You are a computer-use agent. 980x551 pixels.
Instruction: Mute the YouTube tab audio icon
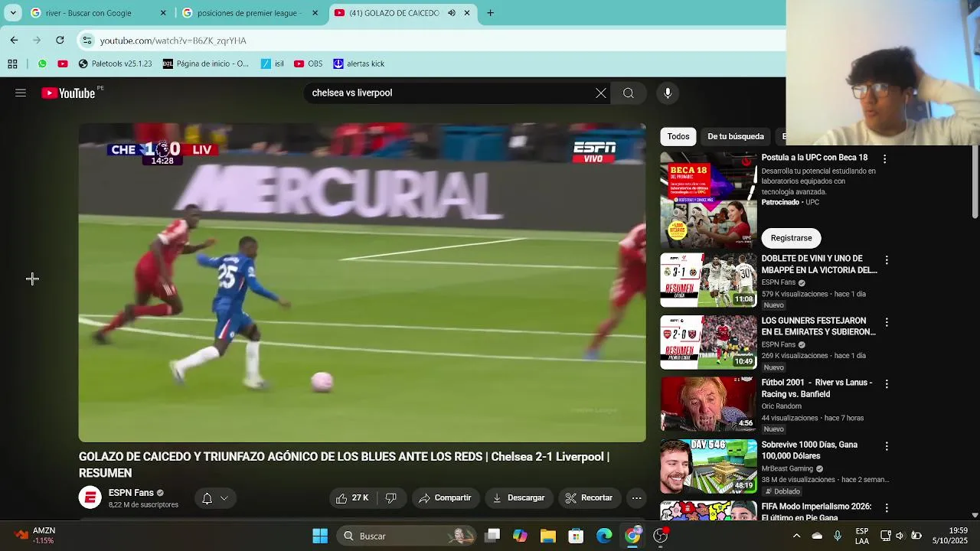(x=452, y=13)
